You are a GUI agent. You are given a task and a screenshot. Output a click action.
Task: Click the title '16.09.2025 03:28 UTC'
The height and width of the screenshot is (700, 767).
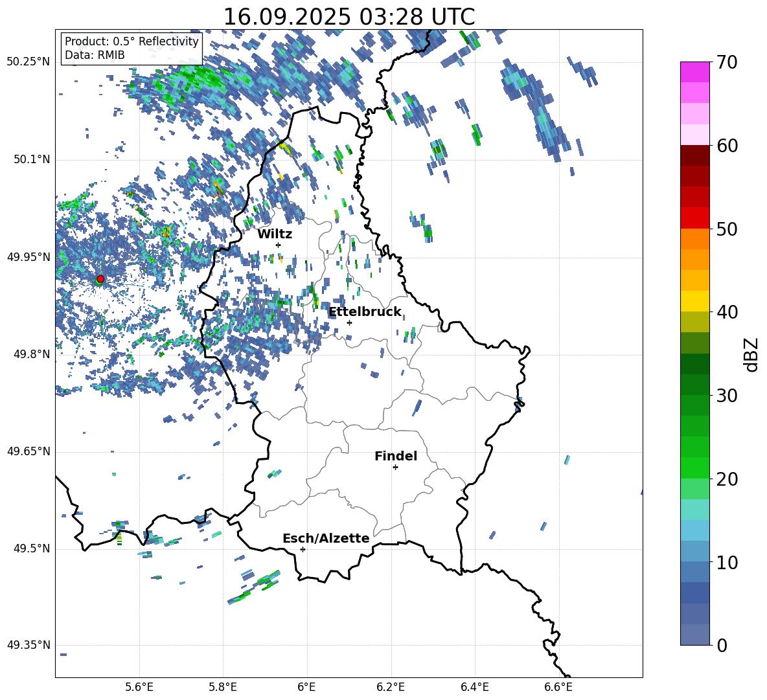[x=349, y=17]
